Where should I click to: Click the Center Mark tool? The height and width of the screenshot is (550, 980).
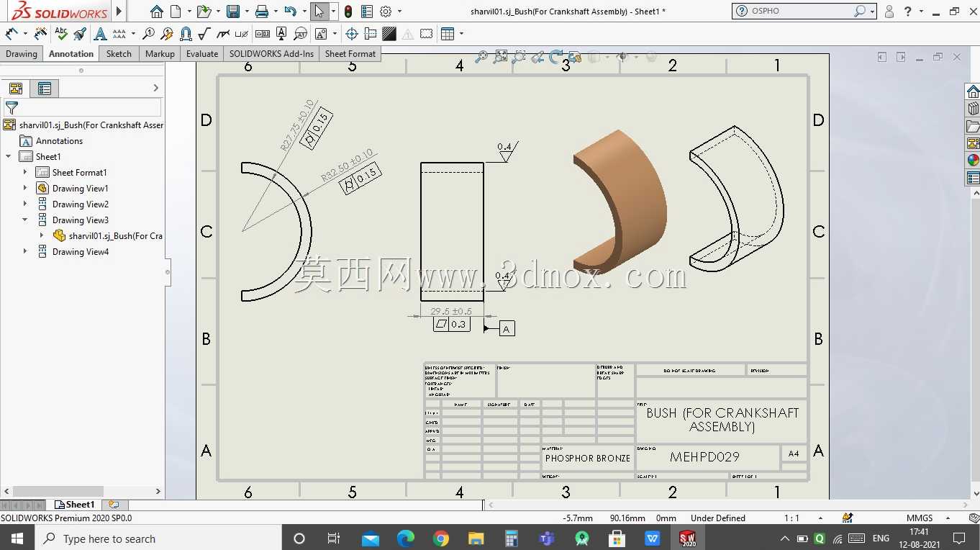(x=352, y=33)
